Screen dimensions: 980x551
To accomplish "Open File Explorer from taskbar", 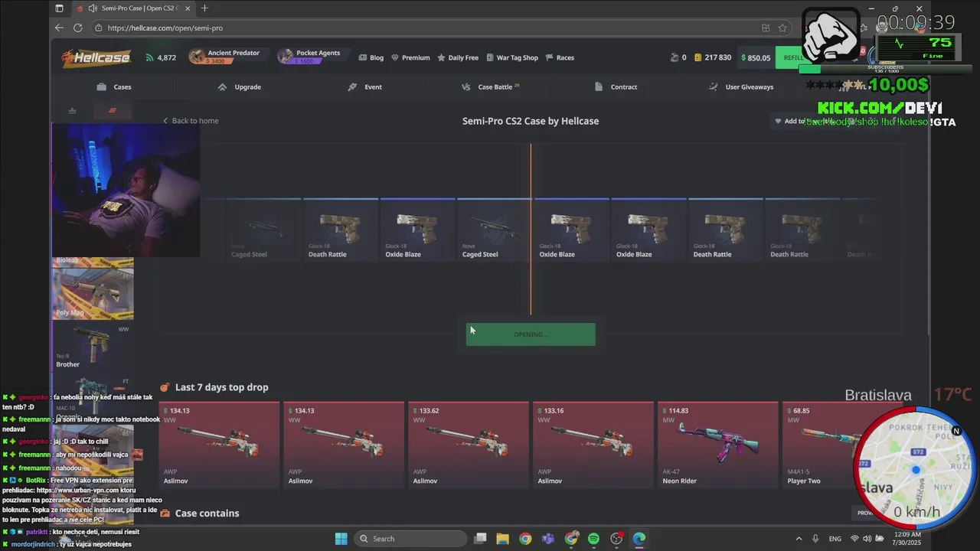I will pyautogui.click(x=502, y=539).
